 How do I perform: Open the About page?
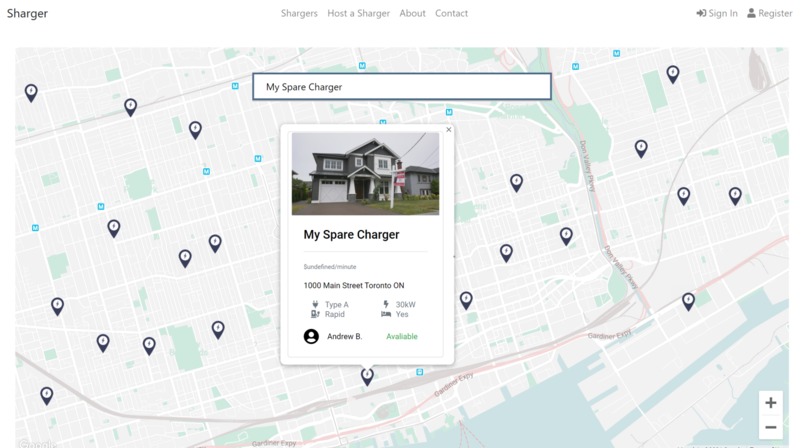412,13
